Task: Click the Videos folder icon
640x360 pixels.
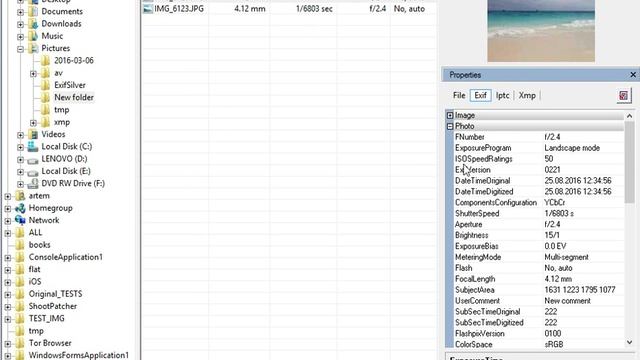Action: (33, 134)
